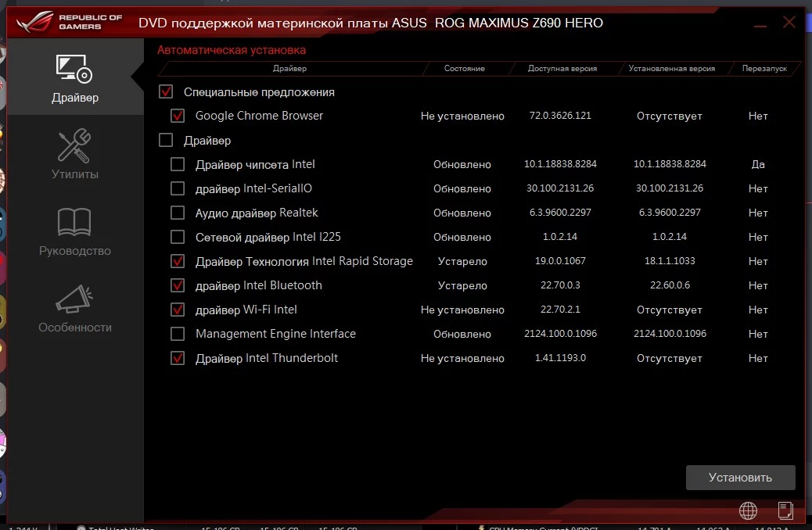Open the Утилиты section in sidebar
The image size is (812, 530).
click(x=74, y=154)
